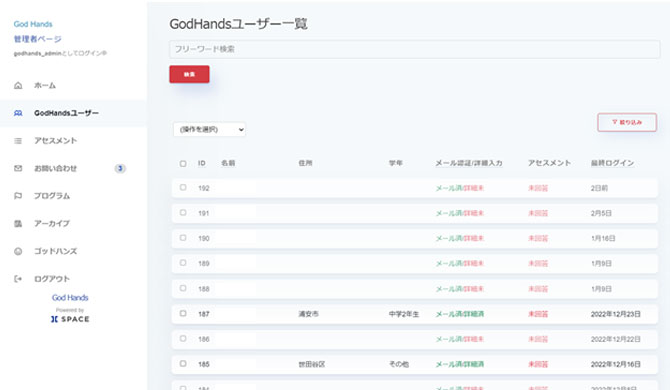Click the God Hands link at sidebar top
670x390 pixels.
pos(33,24)
